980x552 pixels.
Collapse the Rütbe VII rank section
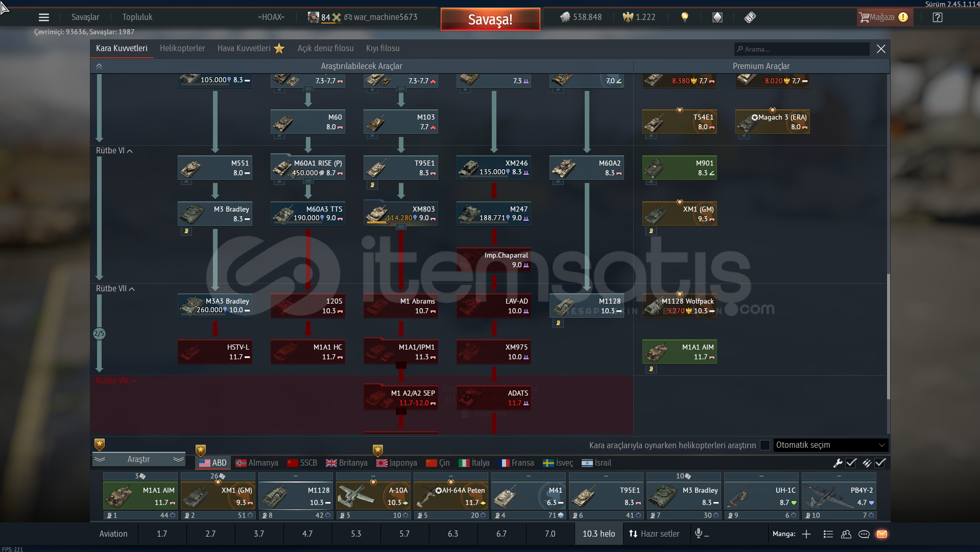[115, 289]
